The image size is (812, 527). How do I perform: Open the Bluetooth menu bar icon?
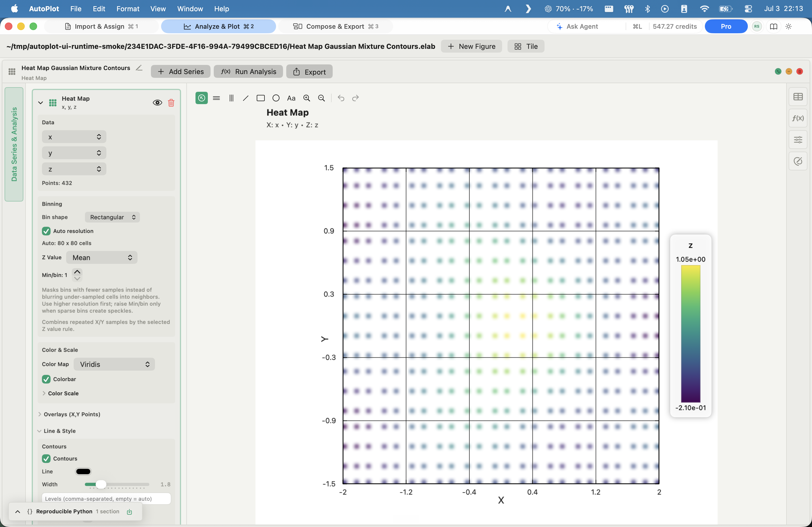[x=648, y=9]
